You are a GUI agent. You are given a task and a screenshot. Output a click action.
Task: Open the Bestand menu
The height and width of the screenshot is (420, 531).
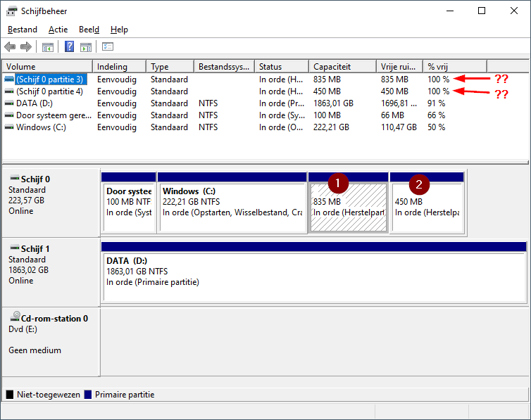23,30
